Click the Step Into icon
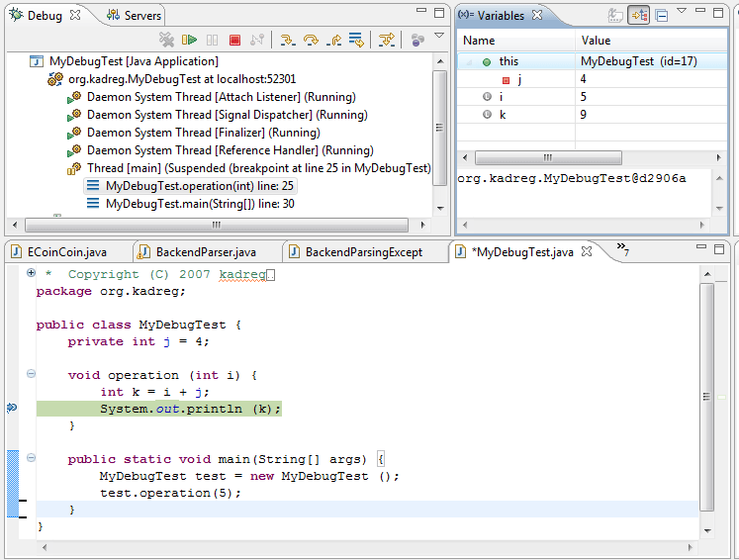Screen dimensions: 739x560 point(287,41)
